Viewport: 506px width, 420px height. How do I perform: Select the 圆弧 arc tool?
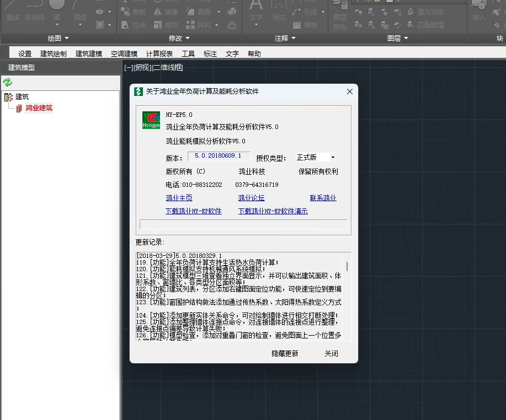[x=79, y=11]
